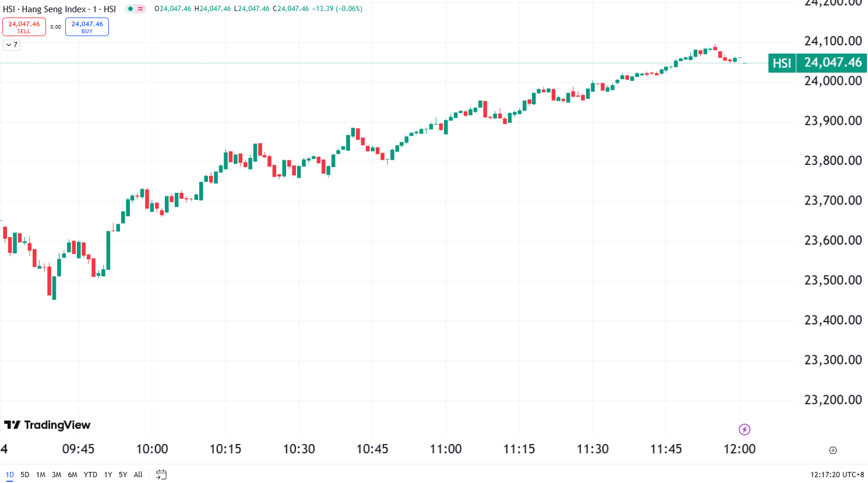Viewport: 868px width, 483px height.
Task: Select the 5D time range
Action: [x=24, y=474]
